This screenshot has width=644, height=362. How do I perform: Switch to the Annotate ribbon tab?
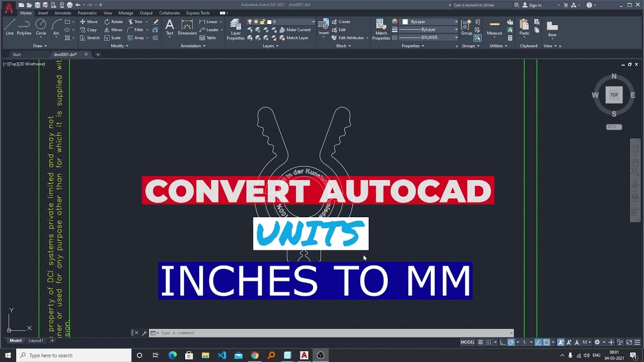click(62, 13)
